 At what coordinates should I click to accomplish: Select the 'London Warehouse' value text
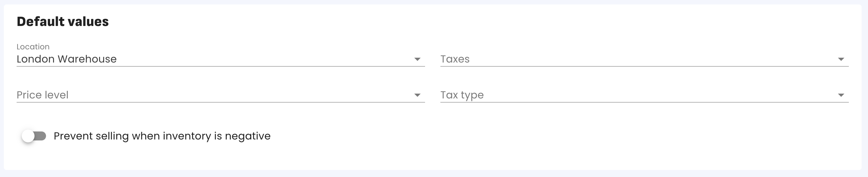coord(66,59)
